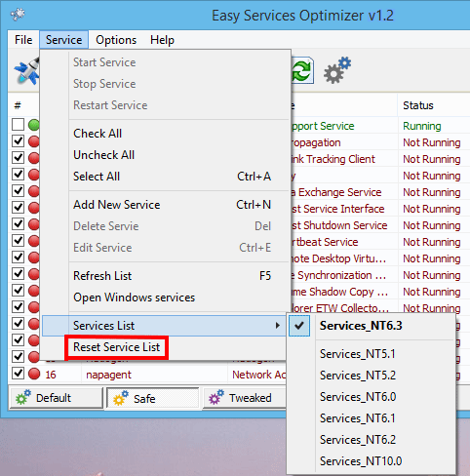Click the red status dot beside napagent
The height and width of the screenshot is (476, 470).
click(34, 374)
